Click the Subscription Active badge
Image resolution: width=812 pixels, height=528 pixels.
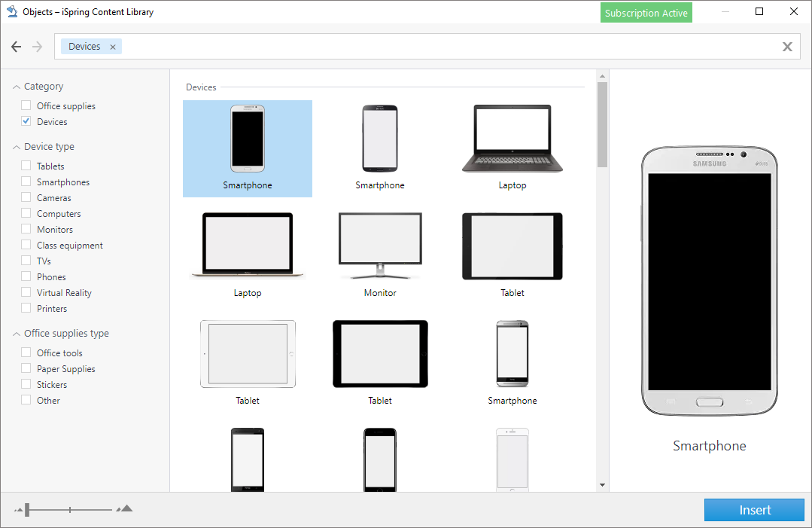point(646,13)
